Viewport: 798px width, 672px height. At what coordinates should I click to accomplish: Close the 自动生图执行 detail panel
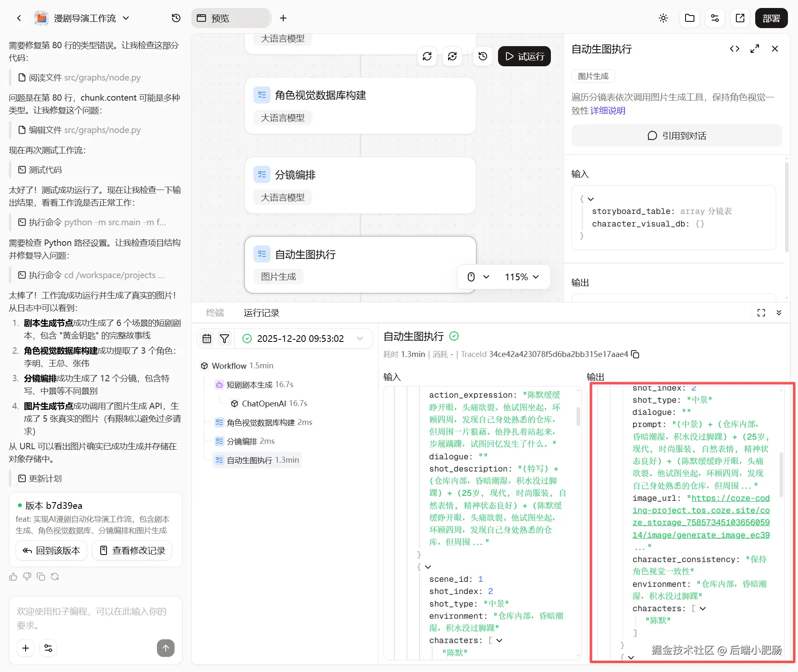[x=775, y=49]
